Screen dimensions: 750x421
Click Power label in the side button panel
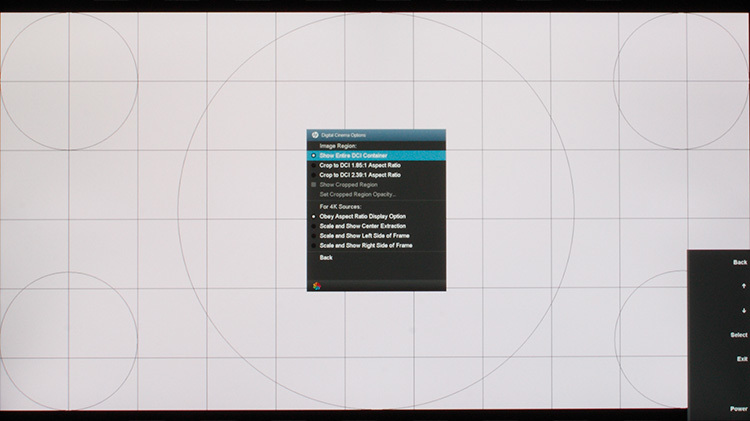point(739,409)
